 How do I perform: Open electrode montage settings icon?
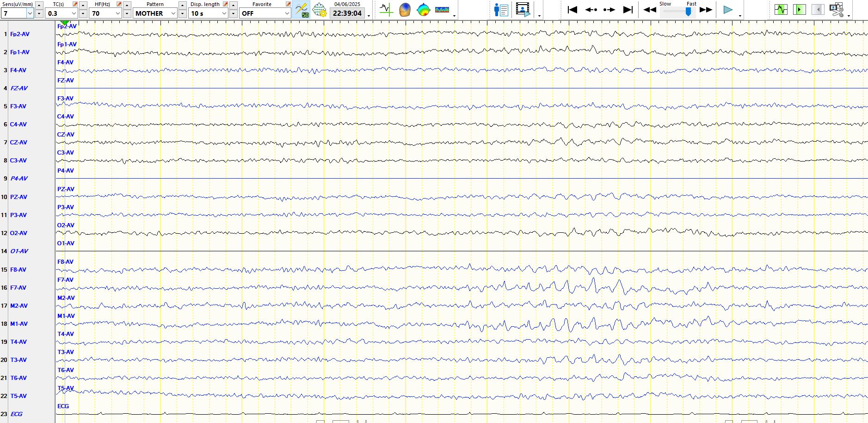[x=319, y=9]
